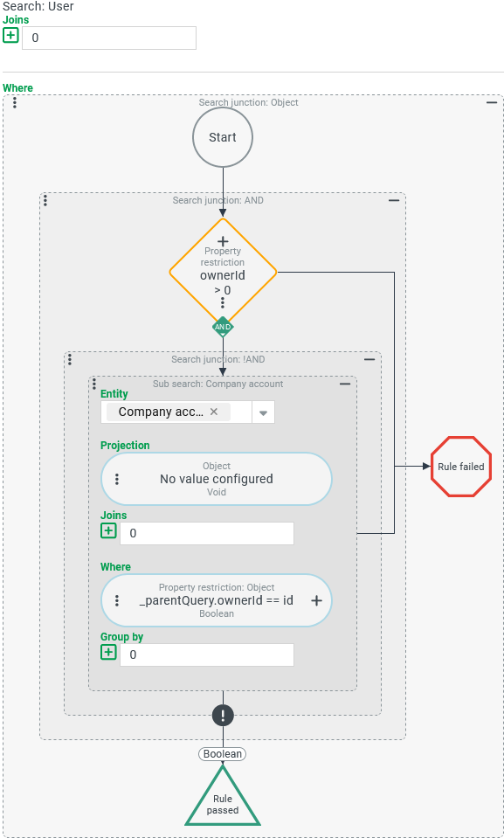Image resolution: width=504 pixels, height=838 pixels.
Task: Open three-dot menu inside ownerId diamond
Action: [x=223, y=303]
